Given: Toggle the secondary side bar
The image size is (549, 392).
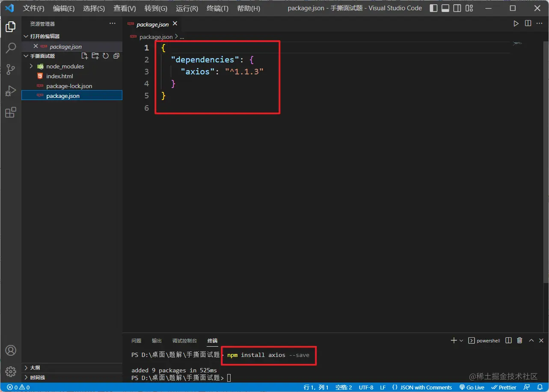Looking at the screenshot, I should point(457,8).
